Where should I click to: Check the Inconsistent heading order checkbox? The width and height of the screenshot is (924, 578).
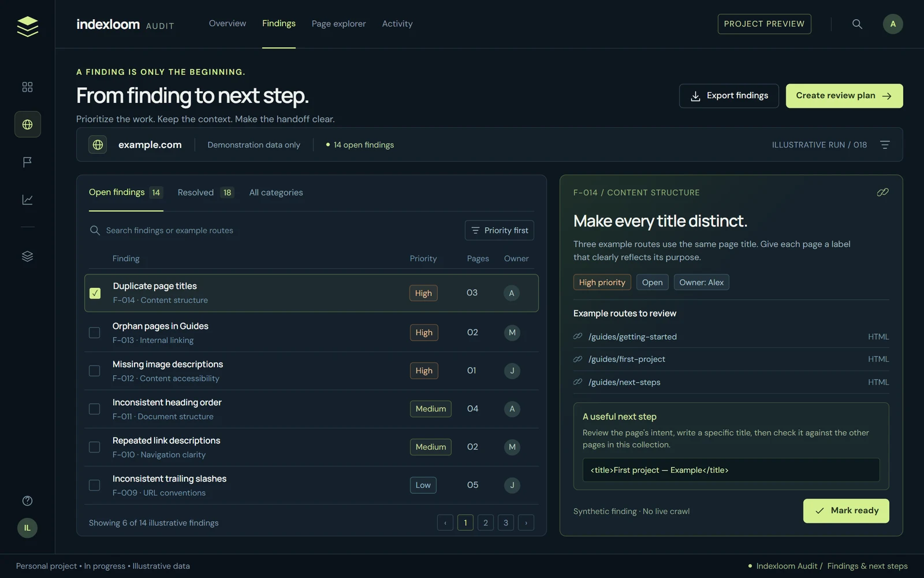pyautogui.click(x=94, y=409)
